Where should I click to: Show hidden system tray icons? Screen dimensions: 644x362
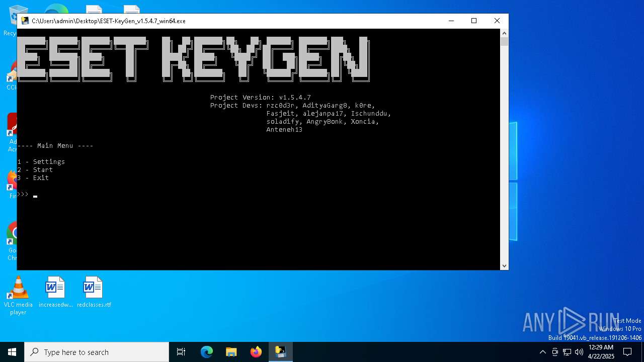542,352
